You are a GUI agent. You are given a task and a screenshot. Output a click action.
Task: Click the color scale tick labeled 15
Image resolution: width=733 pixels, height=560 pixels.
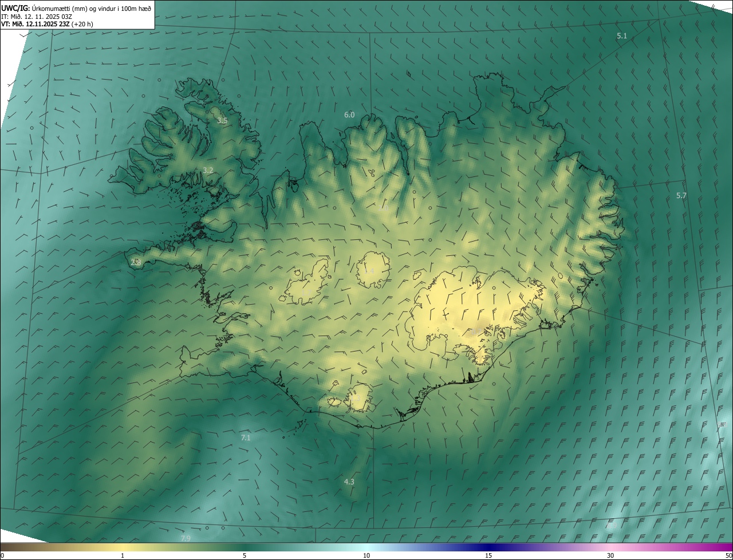(x=488, y=555)
